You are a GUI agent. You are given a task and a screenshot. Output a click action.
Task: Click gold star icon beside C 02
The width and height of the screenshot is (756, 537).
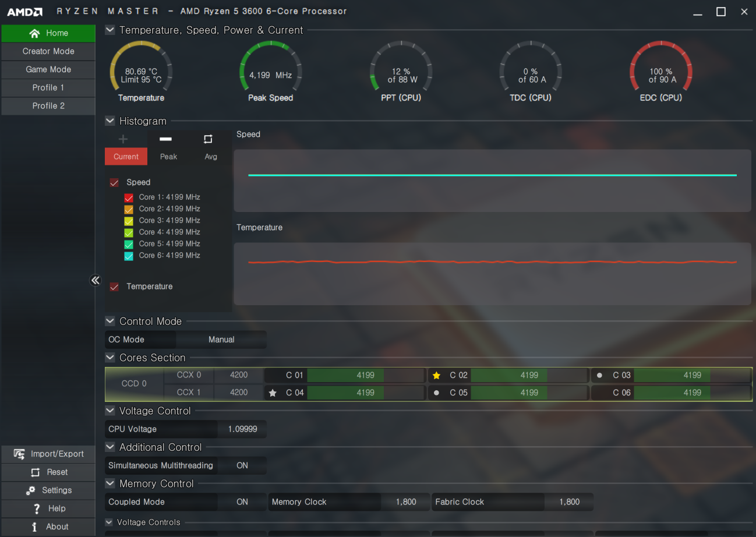tap(436, 376)
